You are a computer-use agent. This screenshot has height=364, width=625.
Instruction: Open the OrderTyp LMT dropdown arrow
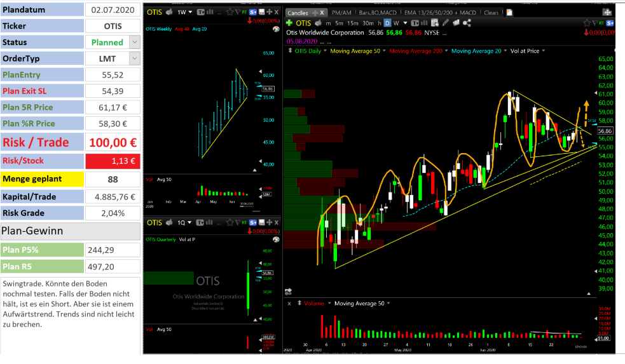(x=135, y=58)
